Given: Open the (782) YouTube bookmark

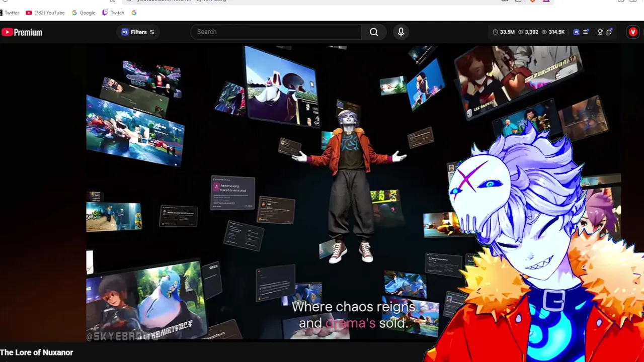Looking at the screenshot, I should (x=45, y=13).
